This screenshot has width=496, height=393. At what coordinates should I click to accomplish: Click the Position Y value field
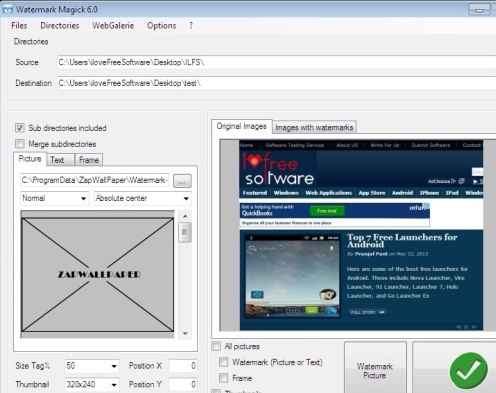[183, 384]
